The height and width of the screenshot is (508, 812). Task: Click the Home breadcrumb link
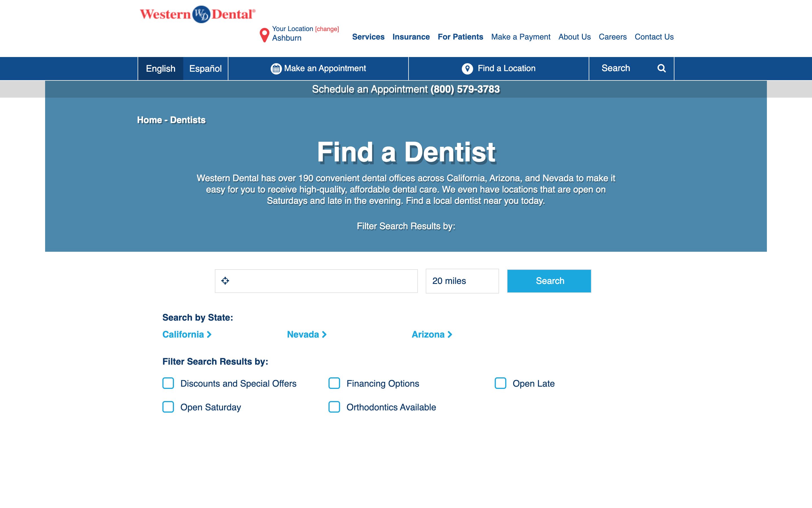point(150,120)
